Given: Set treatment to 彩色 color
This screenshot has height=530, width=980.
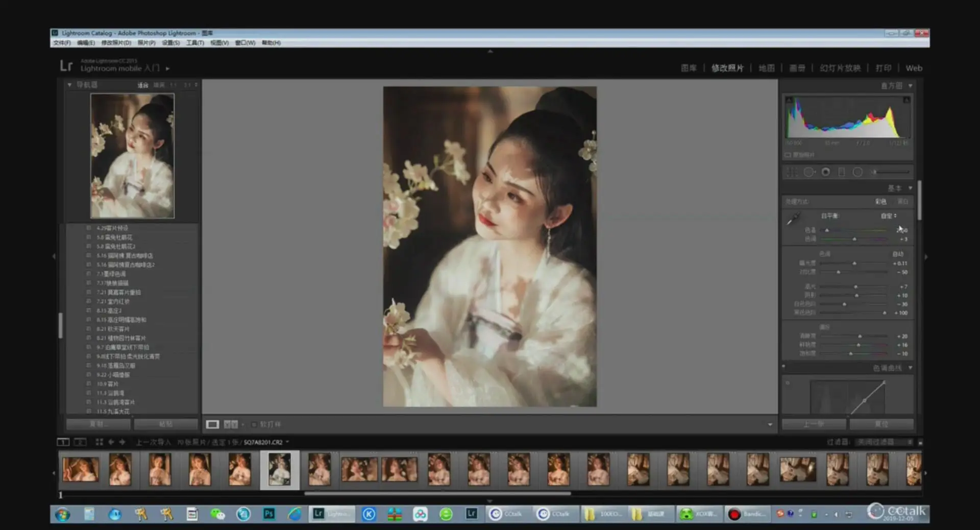Looking at the screenshot, I should [x=881, y=202].
